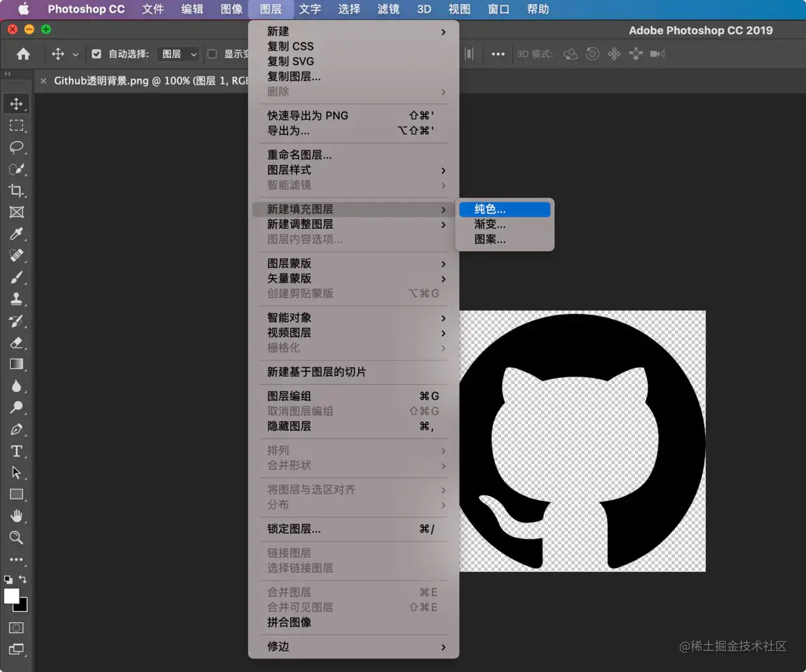The width and height of the screenshot is (806, 672).
Task: Select the Hand tool
Action: tap(17, 516)
